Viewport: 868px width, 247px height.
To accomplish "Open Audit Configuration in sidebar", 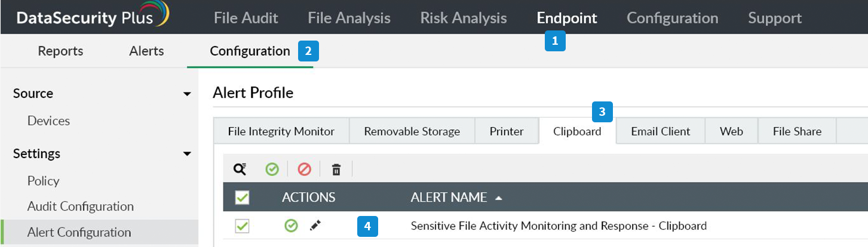I will 80,206.
